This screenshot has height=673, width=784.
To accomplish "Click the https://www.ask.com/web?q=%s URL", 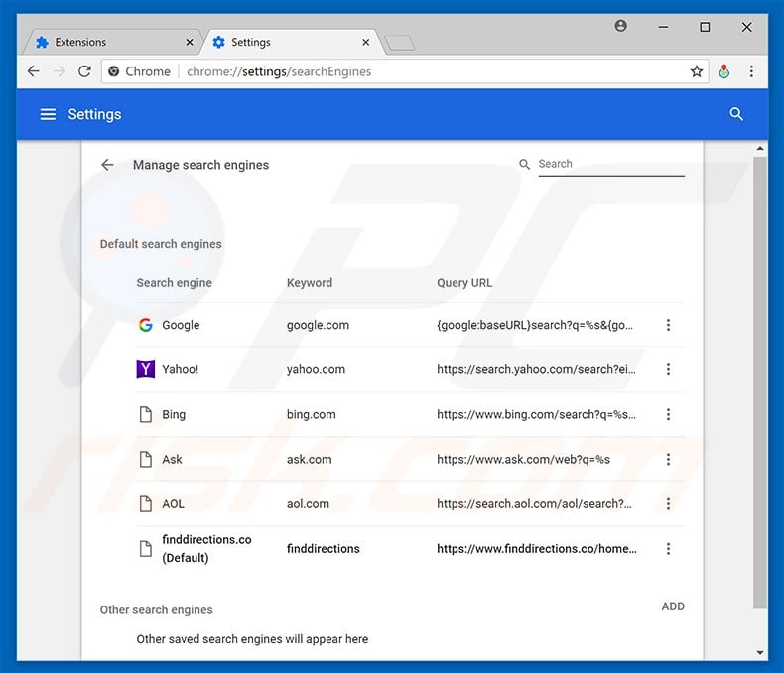I will (524, 459).
